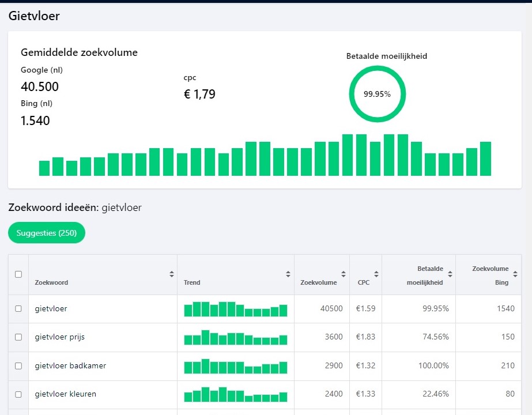Sort table by Zoekwoord column arrows
The image size is (532, 415).
[x=172, y=274]
